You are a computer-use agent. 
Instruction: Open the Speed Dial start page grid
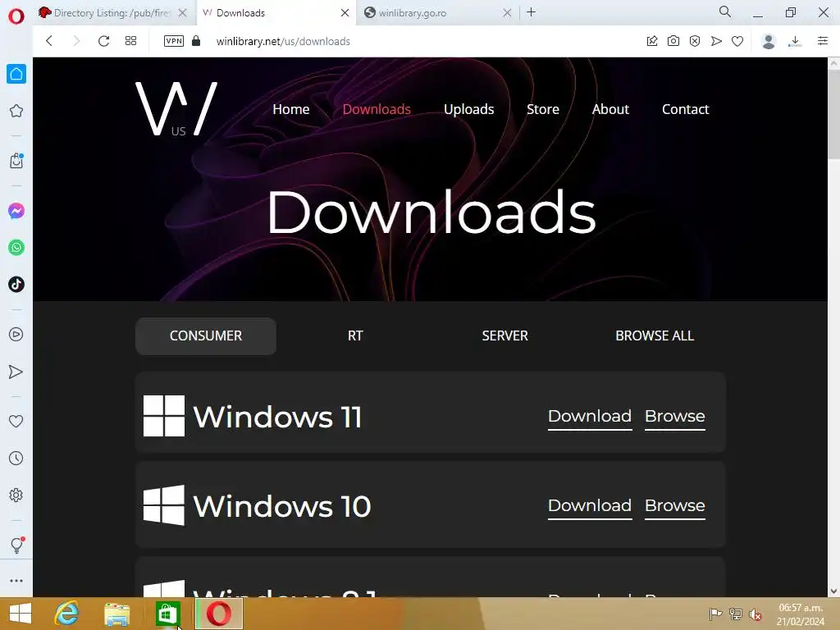coord(130,41)
